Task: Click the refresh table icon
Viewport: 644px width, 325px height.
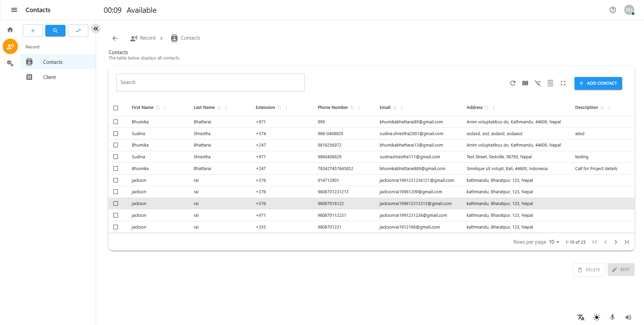Action: [x=512, y=83]
